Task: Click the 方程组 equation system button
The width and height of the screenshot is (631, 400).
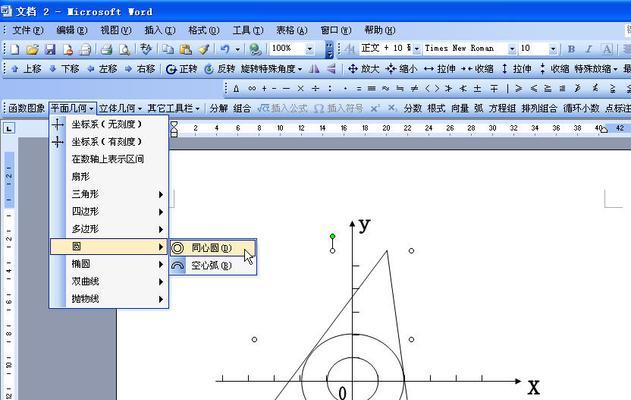Action: (502, 108)
